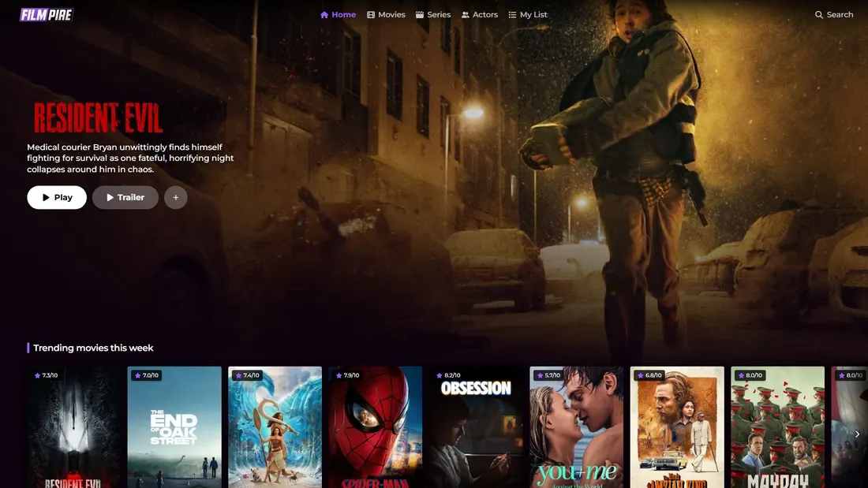Image resolution: width=868 pixels, height=488 pixels.
Task: Browse the Actors page
Action: [x=480, y=15]
